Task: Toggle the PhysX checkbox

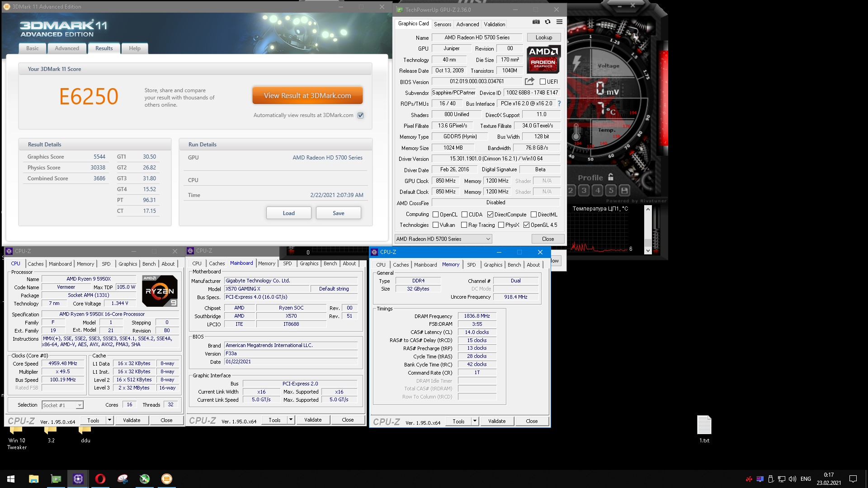Action: 501,225
